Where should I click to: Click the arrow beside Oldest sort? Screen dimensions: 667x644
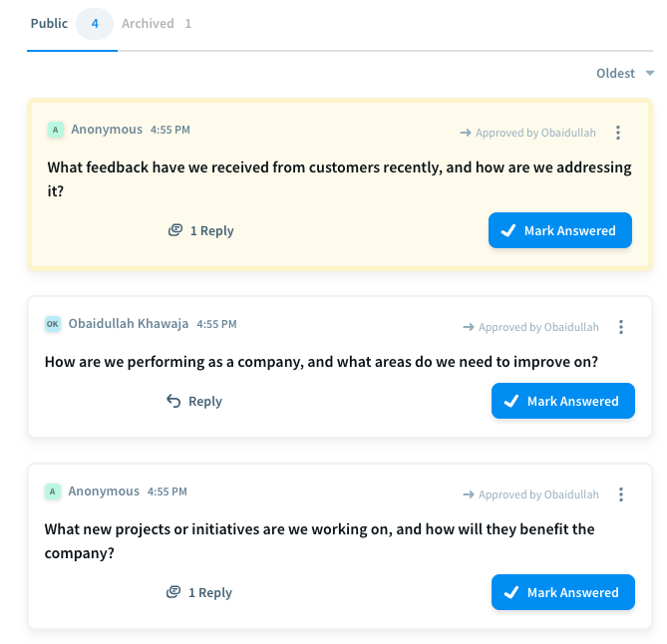click(x=650, y=73)
